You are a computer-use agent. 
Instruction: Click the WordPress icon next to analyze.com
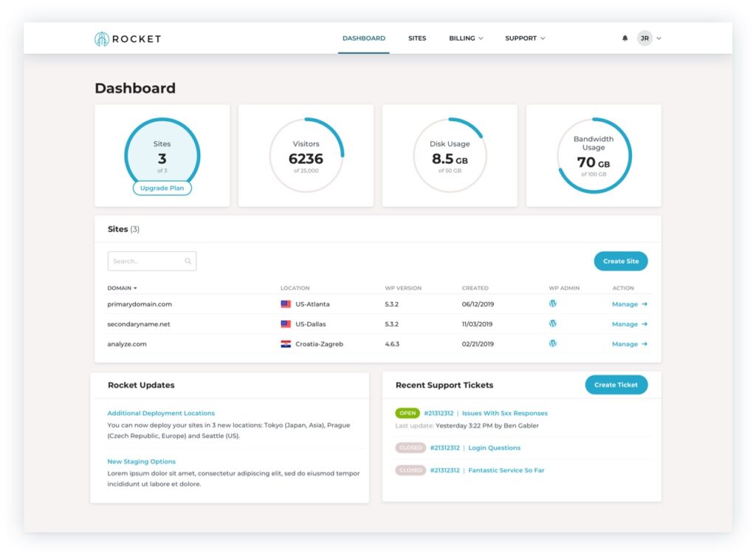click(x=552, y=344)
